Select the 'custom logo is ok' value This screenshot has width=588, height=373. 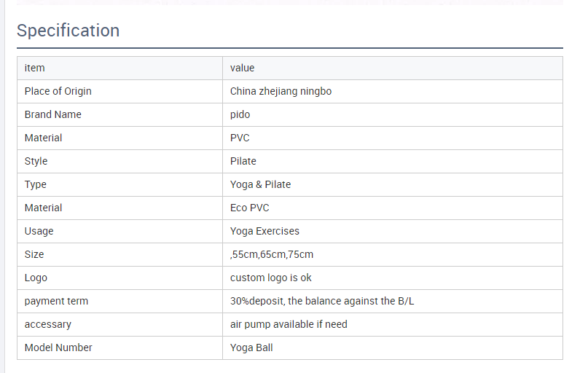point(271,278)
